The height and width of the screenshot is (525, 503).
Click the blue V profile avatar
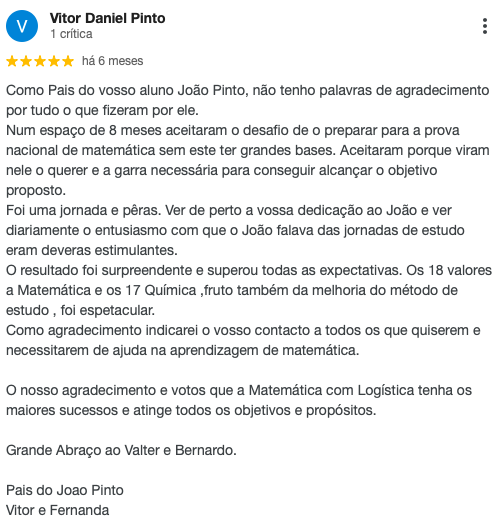tap(22, 26)
